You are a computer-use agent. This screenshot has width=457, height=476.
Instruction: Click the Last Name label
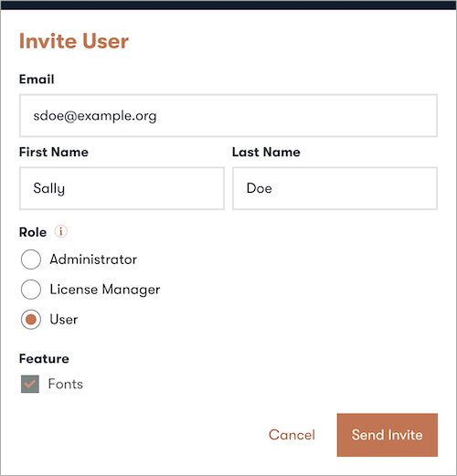(266, 152)
